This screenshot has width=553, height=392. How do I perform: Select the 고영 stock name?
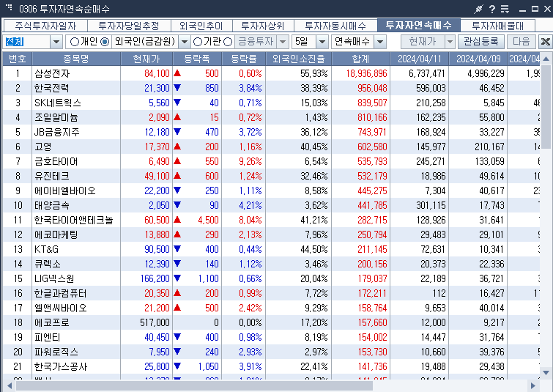42,147
